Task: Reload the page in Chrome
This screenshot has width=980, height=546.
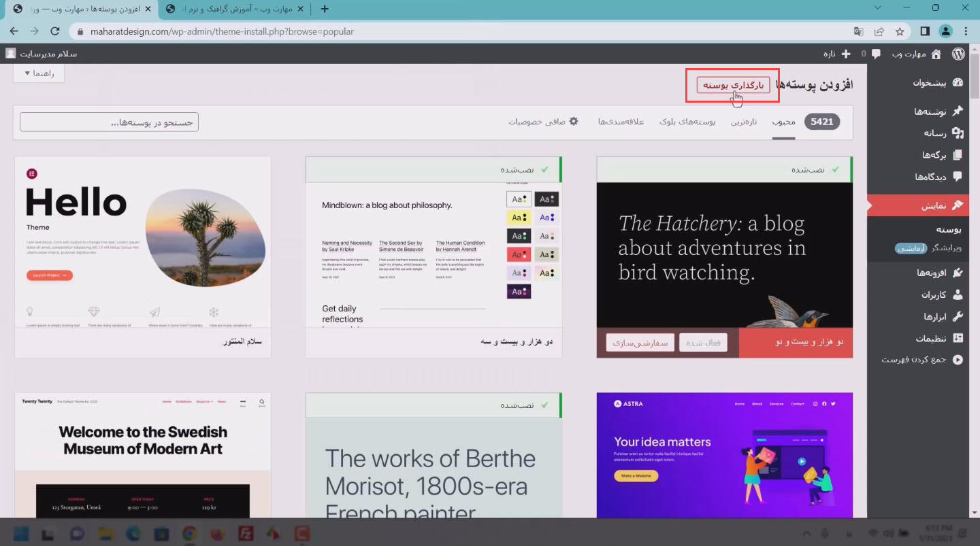Action: click(56, 31)
